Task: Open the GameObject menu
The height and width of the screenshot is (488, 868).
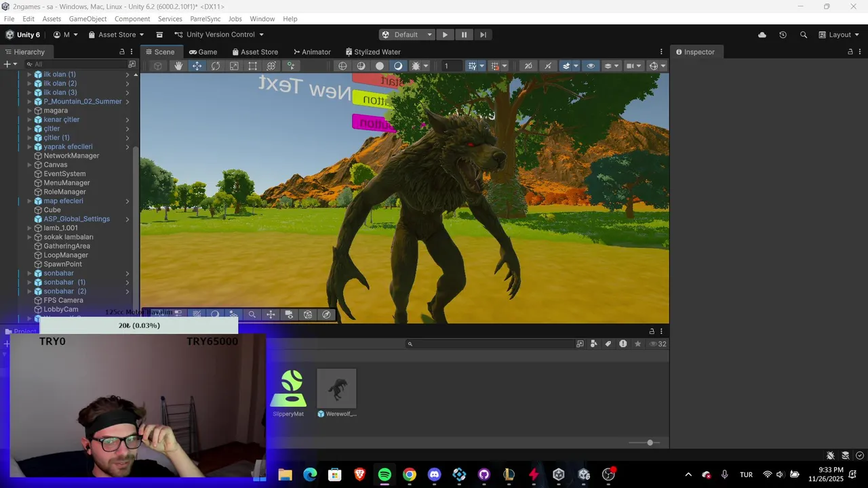Action: [87, 19]
